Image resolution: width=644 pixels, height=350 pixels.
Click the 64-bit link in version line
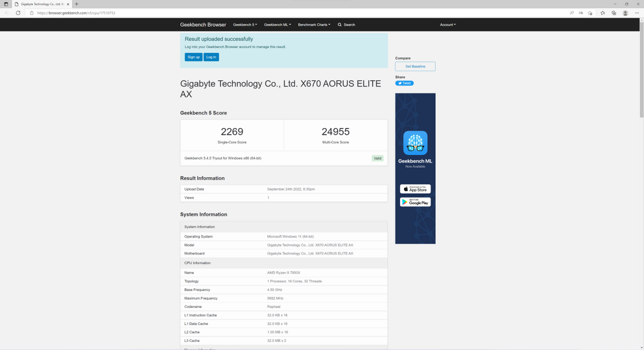click(255, 158)
